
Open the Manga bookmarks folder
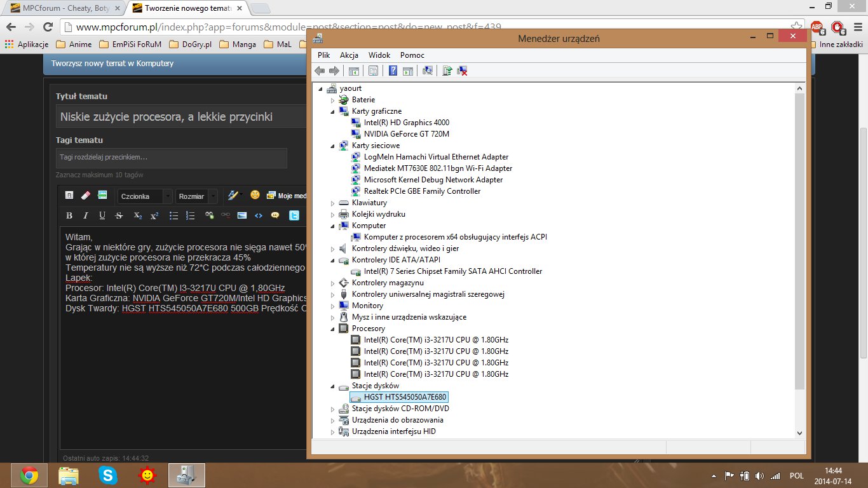pos(238,44)
